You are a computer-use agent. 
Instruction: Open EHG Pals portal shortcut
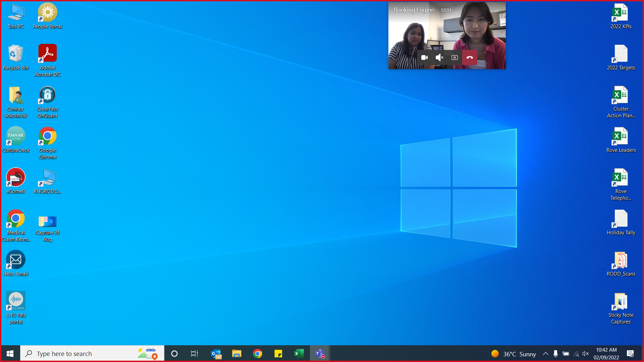click(x=16, y=308)
